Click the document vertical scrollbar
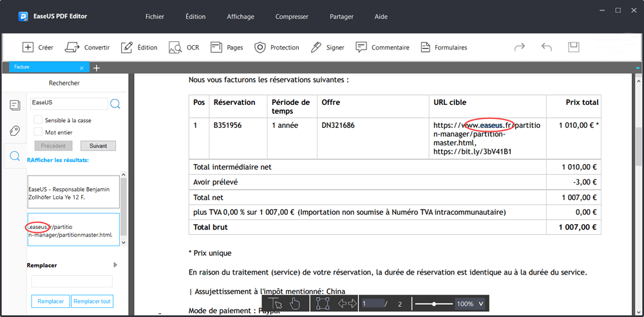Image resolution: width=644 pixels, height=317 pixels. click(638, 148)
